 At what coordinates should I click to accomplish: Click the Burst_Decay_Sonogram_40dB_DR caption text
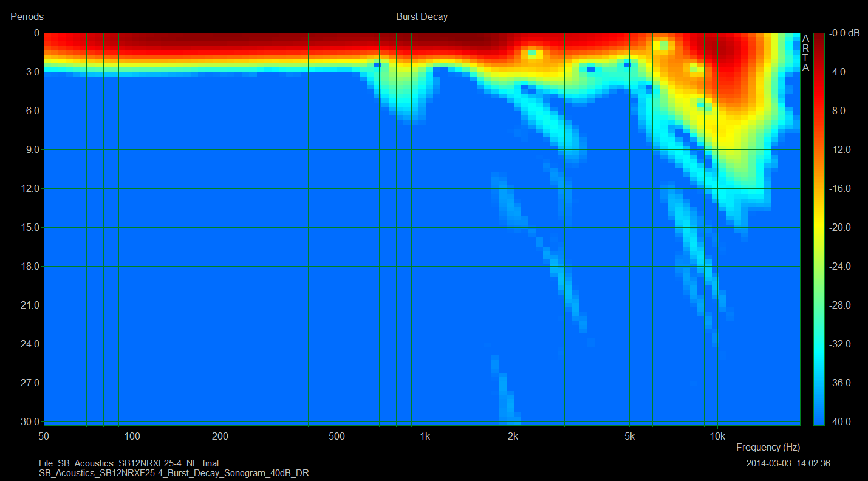174,473
